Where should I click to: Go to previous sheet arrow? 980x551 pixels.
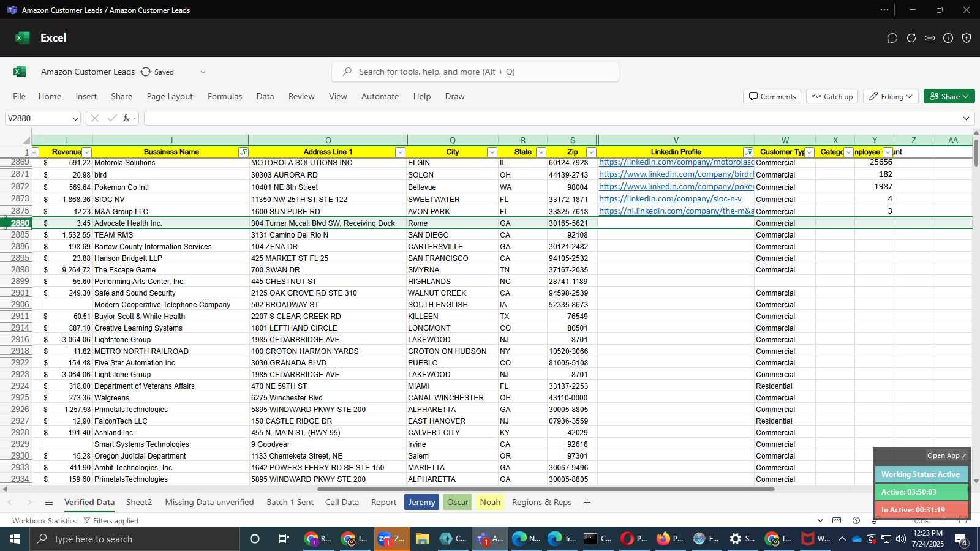(x=10, y=503)
